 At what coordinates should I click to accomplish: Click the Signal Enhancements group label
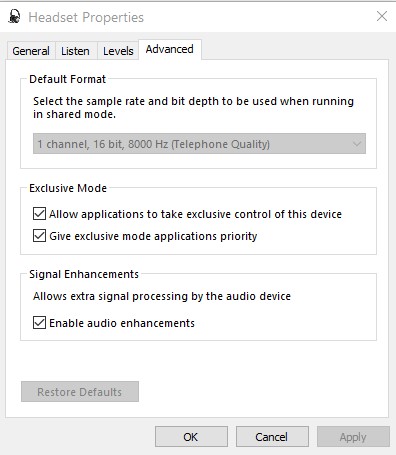(84, 274)
